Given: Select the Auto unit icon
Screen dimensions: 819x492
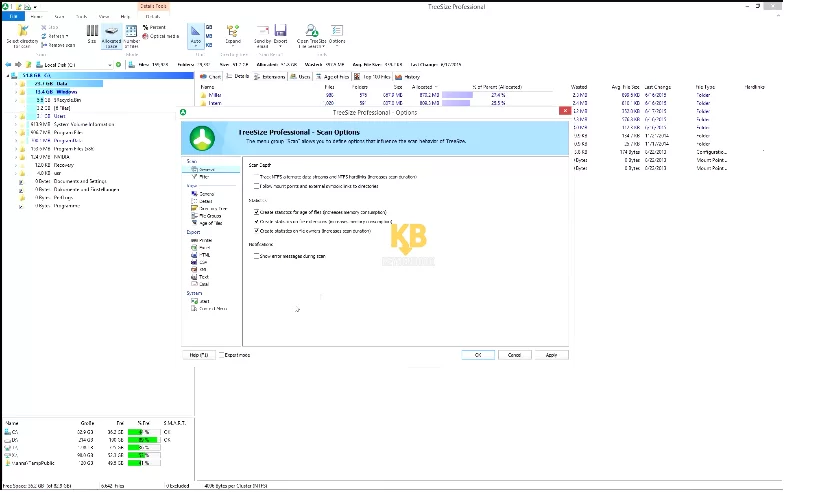Looking at the screenshot, I should click(195, 34).
